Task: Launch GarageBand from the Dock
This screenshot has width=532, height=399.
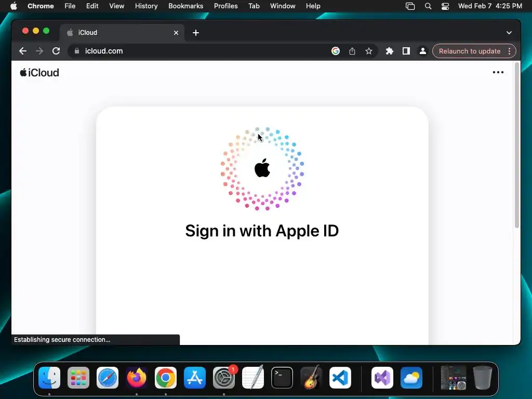Action: coord(311,378)
